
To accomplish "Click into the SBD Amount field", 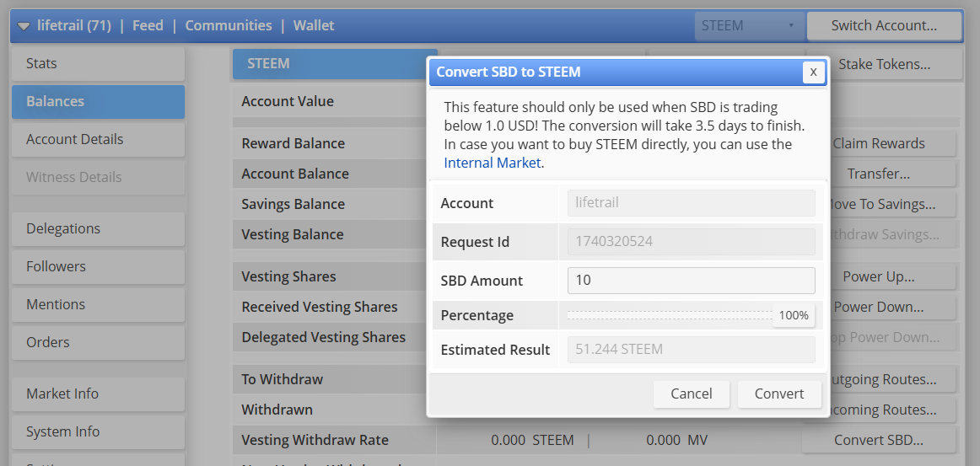I will (691, 281).
